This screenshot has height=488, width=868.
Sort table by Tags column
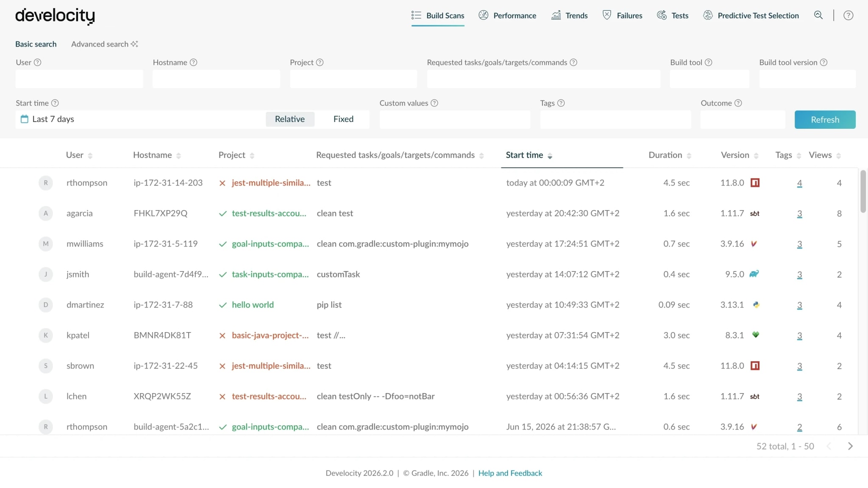[788, 155]
